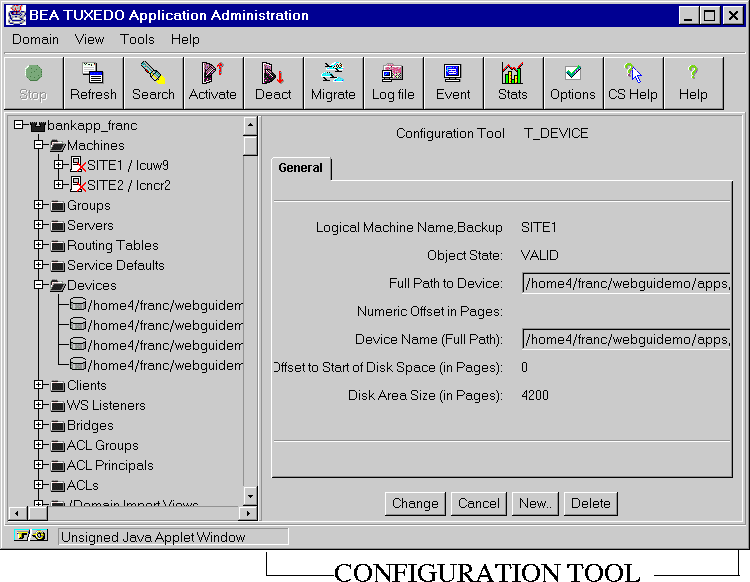Select the WS Listeners tree label

(x=106, y=406)
